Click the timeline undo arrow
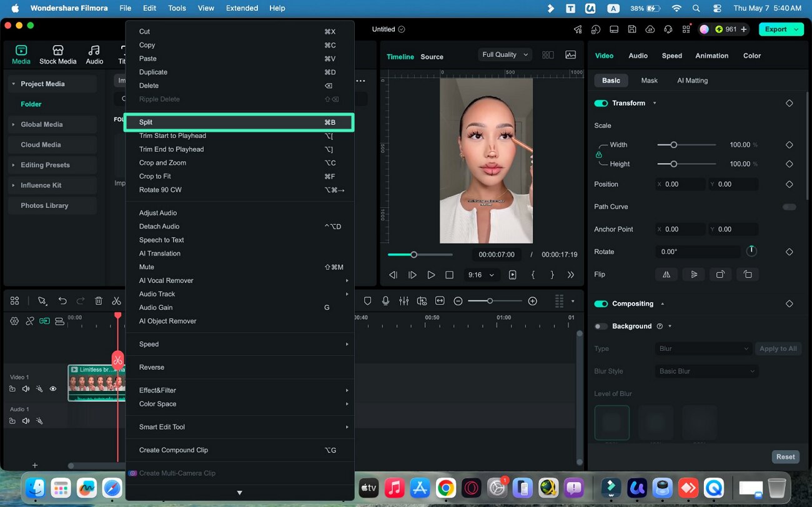The image size is (812, 507). coord(62,301)
